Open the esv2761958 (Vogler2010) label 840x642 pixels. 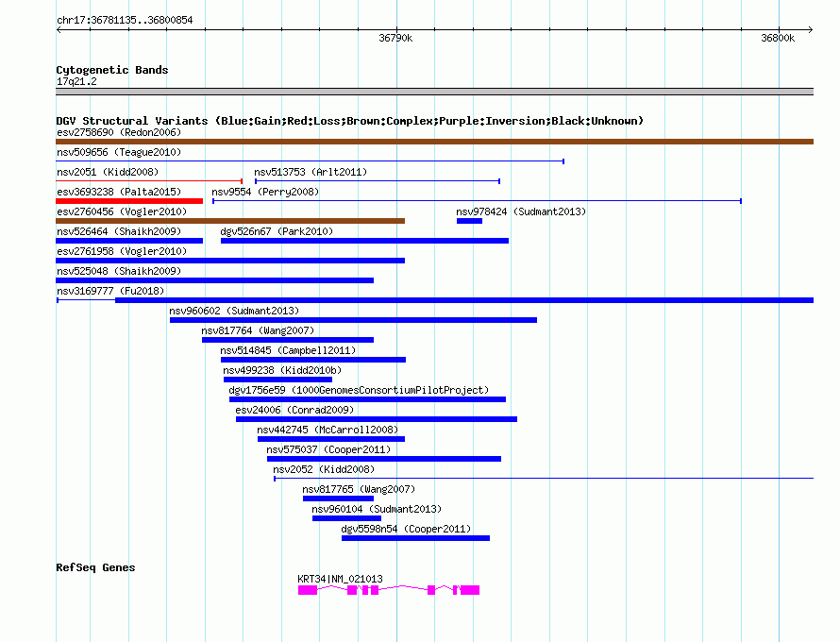[122, 251]
